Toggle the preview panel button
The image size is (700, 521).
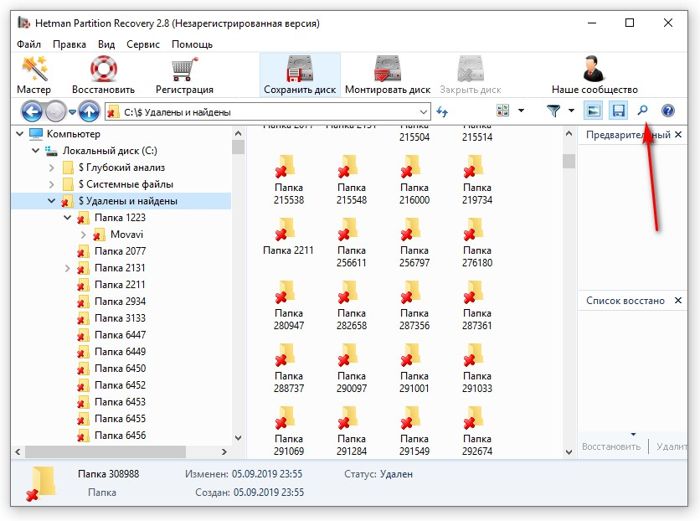tap(593, 111)
